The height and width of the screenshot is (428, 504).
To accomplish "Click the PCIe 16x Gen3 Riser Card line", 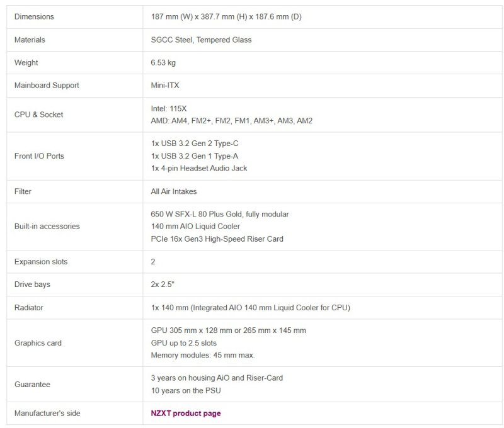I will (x=217, y=239).
